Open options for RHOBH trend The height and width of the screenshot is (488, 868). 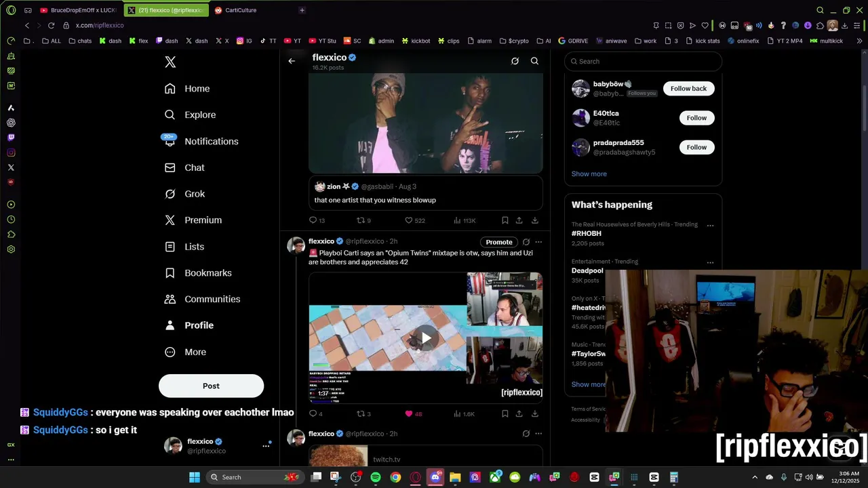[x=710, y=225]
